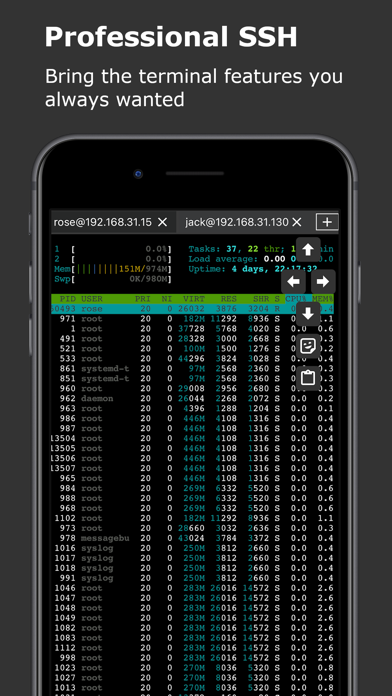
Task: Click CPU 2 usage meter
Action: 113,259
